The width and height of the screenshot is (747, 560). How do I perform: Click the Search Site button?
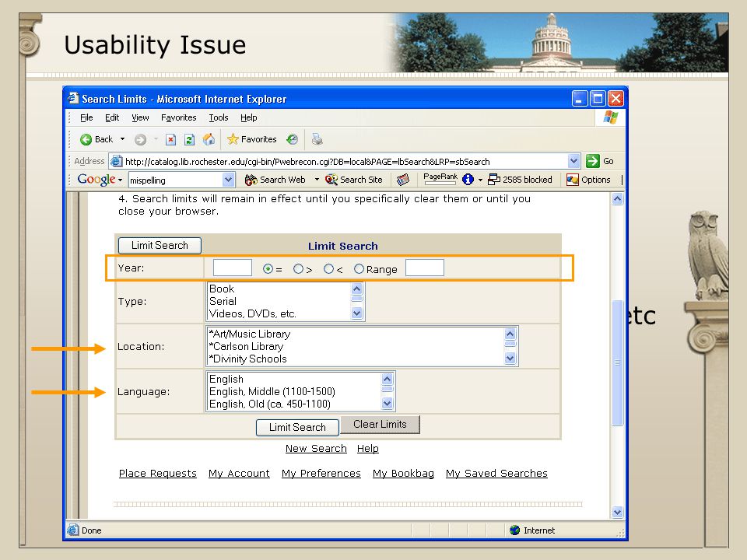pos(354,180)
